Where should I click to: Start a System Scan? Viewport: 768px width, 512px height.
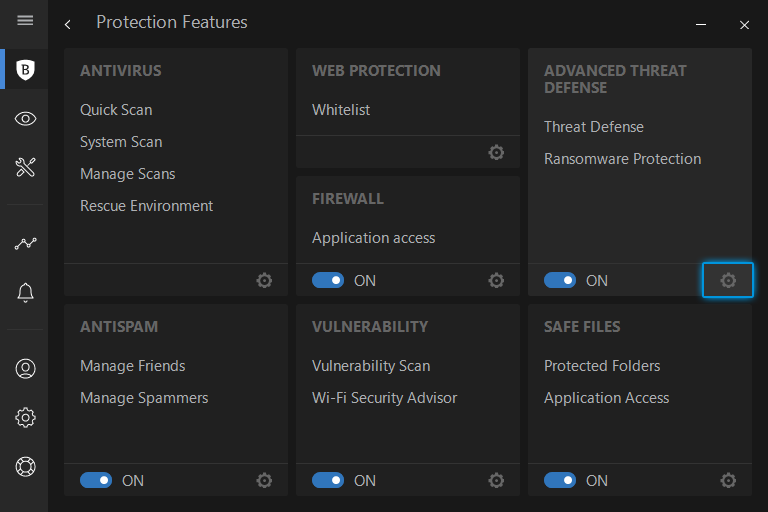(x=121, y=142)
